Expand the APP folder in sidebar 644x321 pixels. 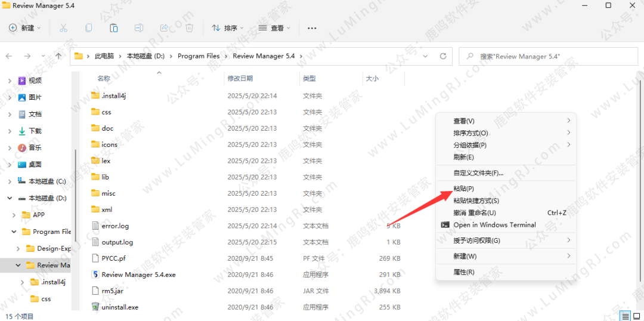pyautogui.click(x=14, y=215)
